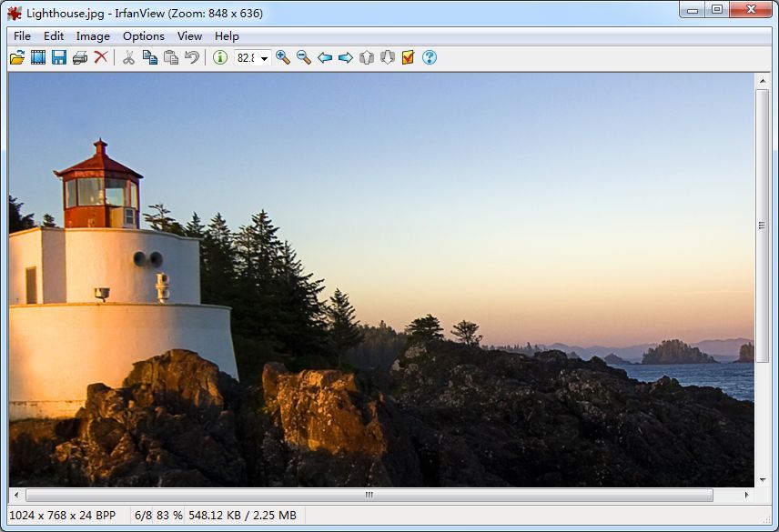Undo the last change via toolbar
The image size is (779, 532).
point(191,57)
